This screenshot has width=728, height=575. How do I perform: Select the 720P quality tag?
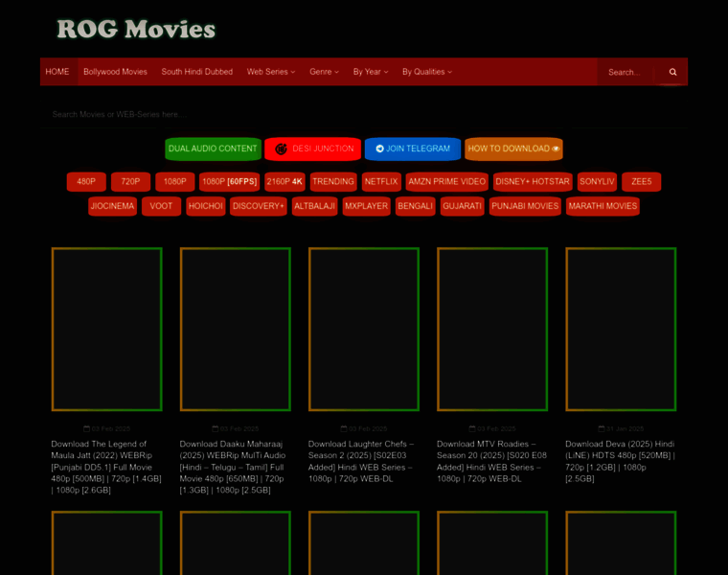[x=130, y=181]
